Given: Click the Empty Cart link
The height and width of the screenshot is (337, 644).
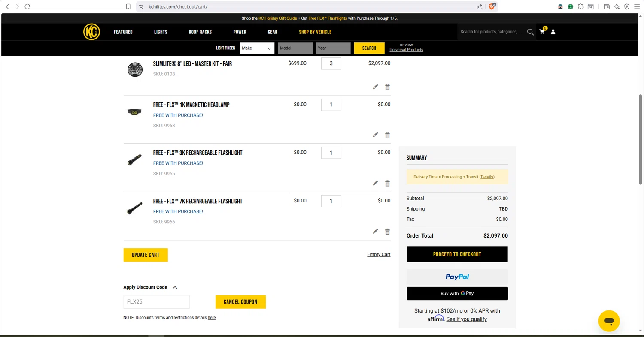Looking at the screenshot, I should coord(379,254).
